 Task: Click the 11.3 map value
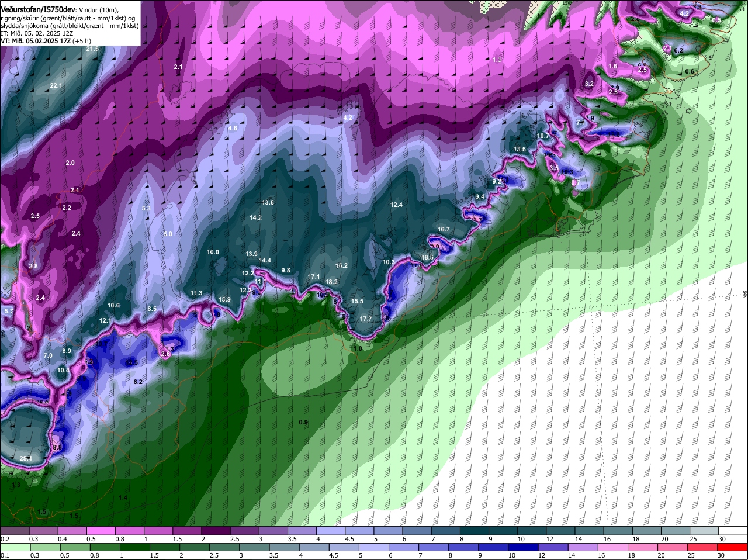pos(196,293)
